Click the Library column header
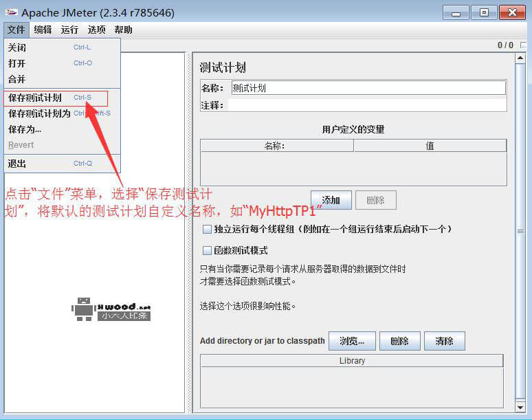The height and width of the screenshot is (420, 532). point(352,361)
